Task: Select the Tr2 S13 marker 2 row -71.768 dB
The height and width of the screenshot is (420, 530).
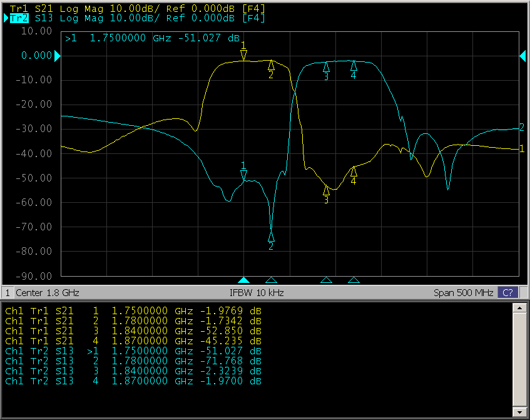Action: [x=133, y=361]
